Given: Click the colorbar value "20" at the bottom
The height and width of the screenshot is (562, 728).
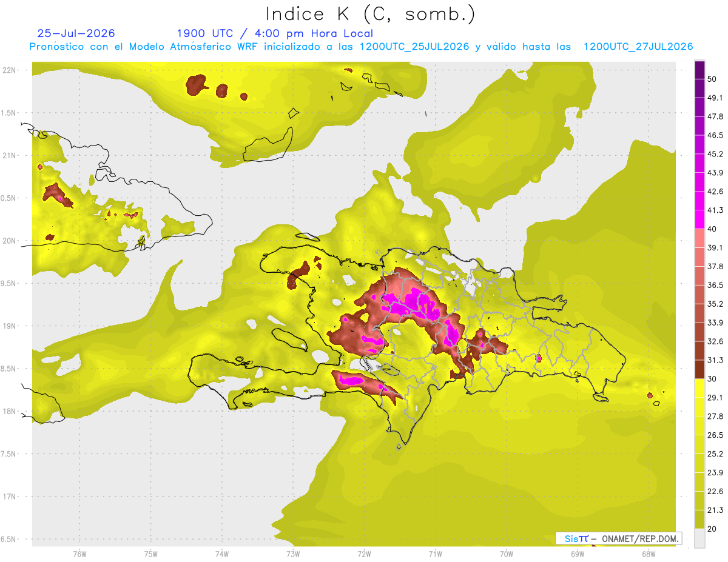Looking at the screenshot, I should point(712,529).
